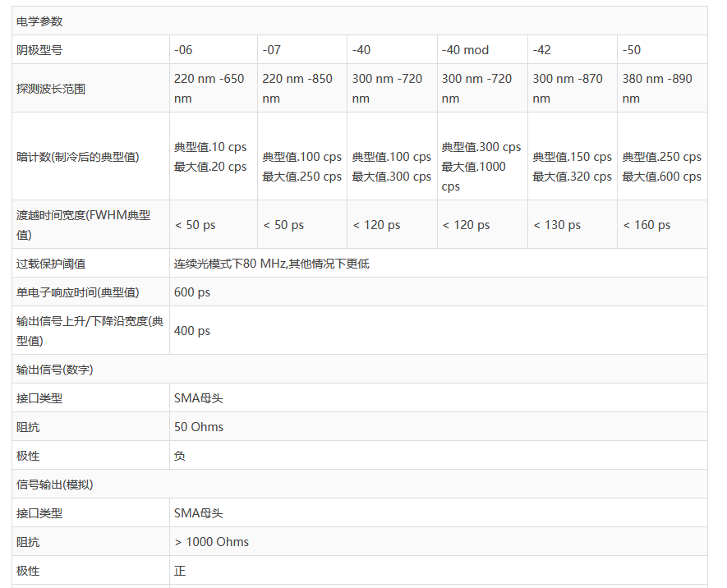
Task: Select the 阴极型号 row label
Action: [39, 50]
